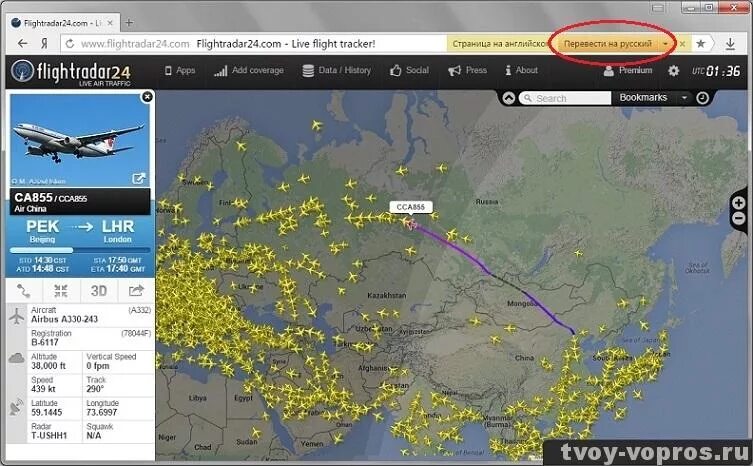Close the CA855 flight details panel
The height and width of the screenshot is (466, 753).
(x=147, y=97)
